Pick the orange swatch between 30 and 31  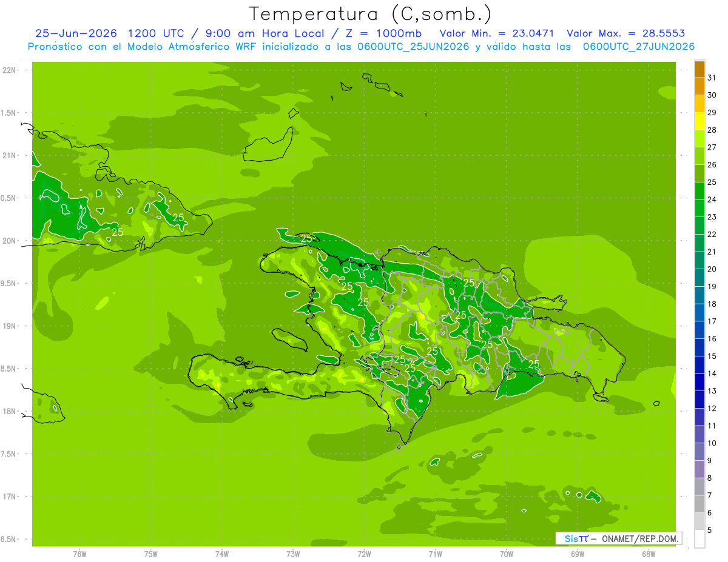[699, 87]
